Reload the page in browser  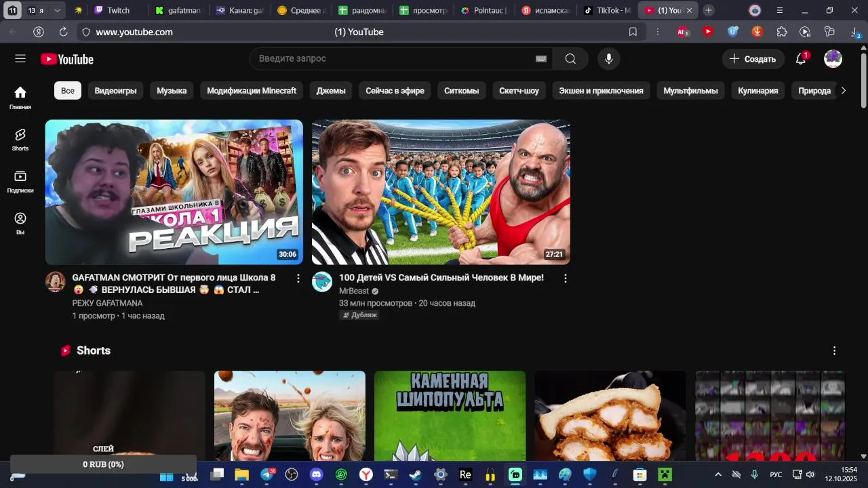pos(63,32)
